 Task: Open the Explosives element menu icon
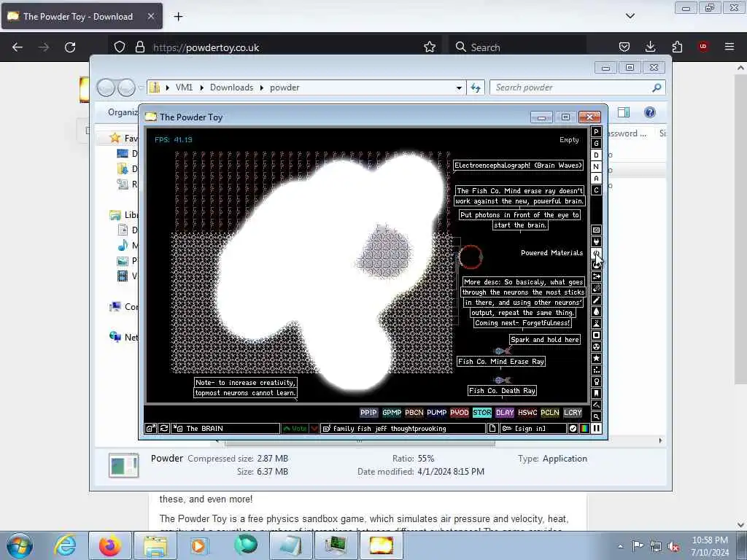pos(596,289)
